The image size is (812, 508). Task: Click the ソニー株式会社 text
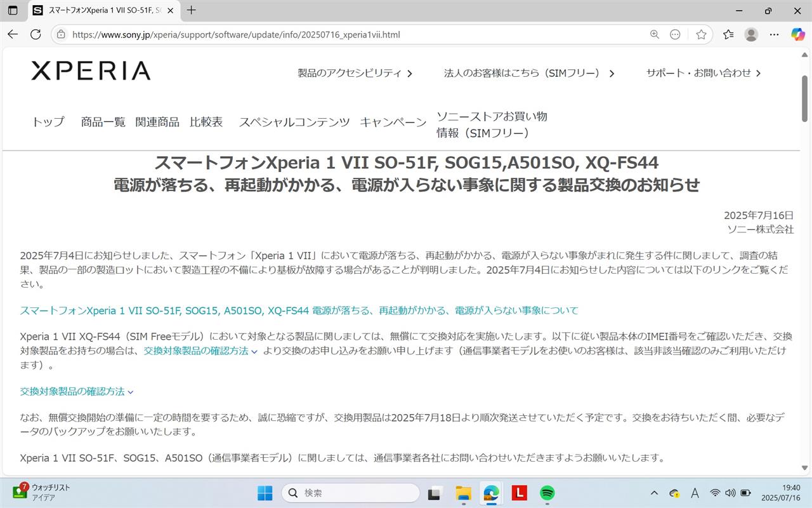pos(761,229)
